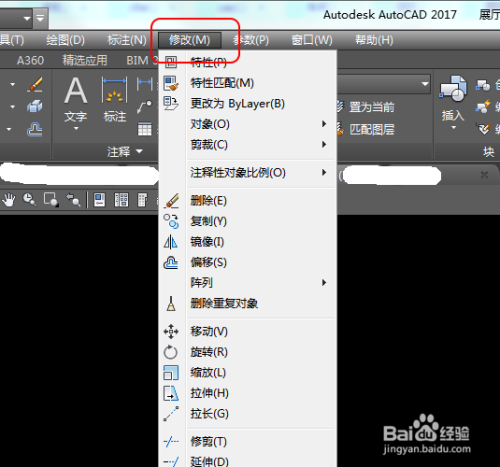Choose 删除(E) from Modify menu
The image size is (500, 467).
[248, 201]
